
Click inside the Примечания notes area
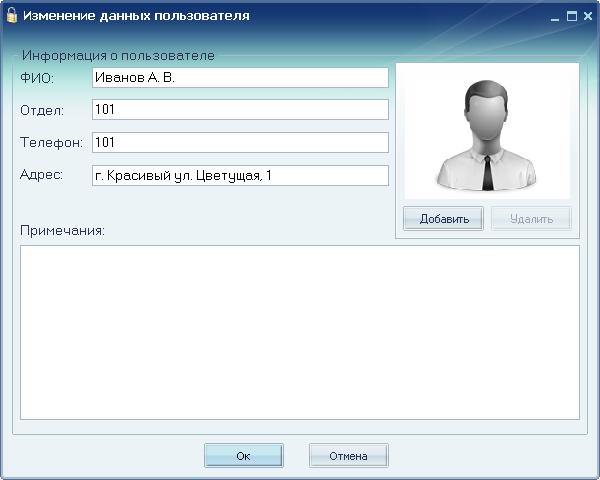pos(300,332)
